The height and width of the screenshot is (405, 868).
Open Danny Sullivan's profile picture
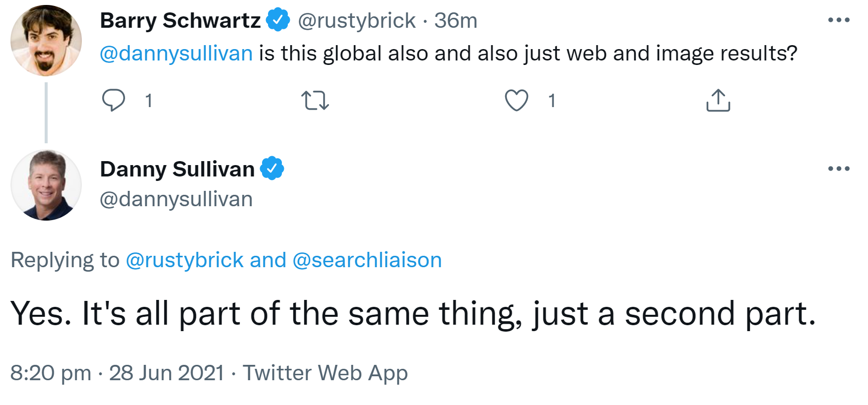click(46, 185)
